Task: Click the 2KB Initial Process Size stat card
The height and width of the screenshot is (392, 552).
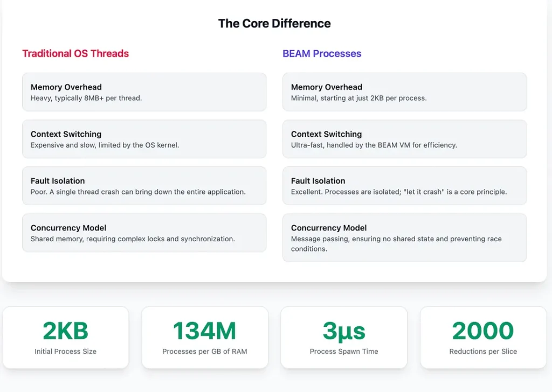Action: pos(66,338)
